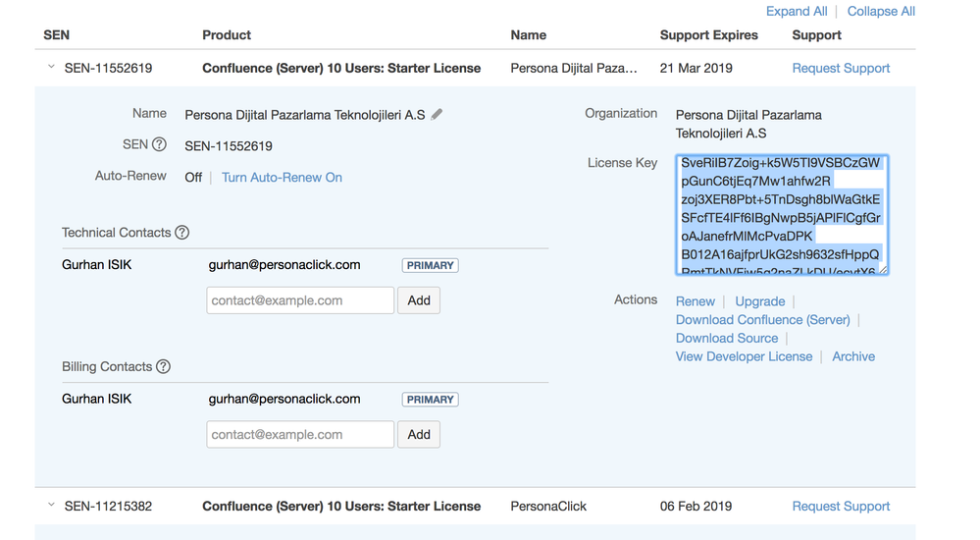Click the SEN-11552619 detail value
The image size is (980, 540).
pyautogui.click(x=229, y=146)
